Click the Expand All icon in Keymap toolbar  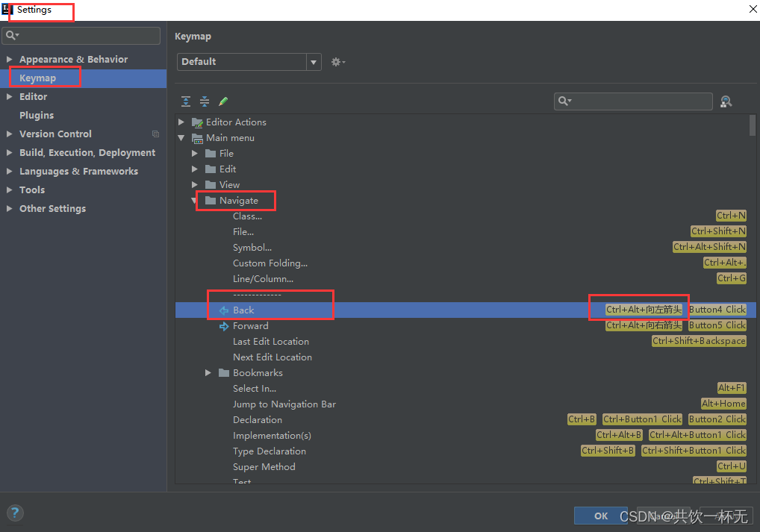point(186,101)
